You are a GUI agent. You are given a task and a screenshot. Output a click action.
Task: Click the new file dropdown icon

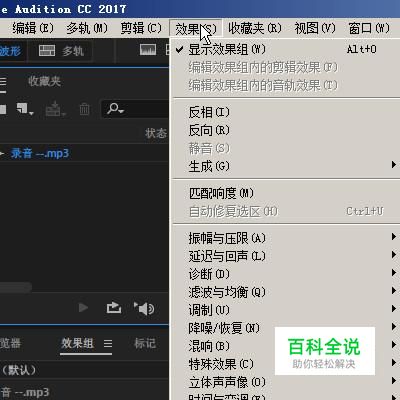click(25, 109)
